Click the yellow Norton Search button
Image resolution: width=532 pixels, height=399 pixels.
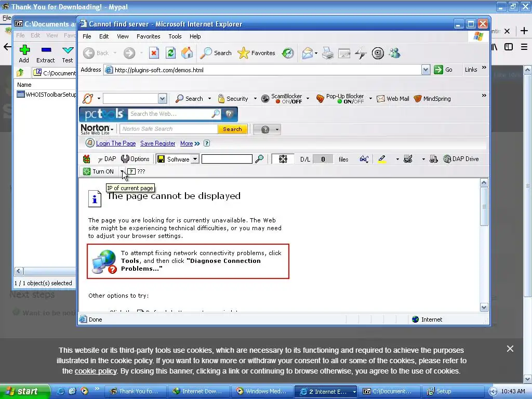point(232,129)
